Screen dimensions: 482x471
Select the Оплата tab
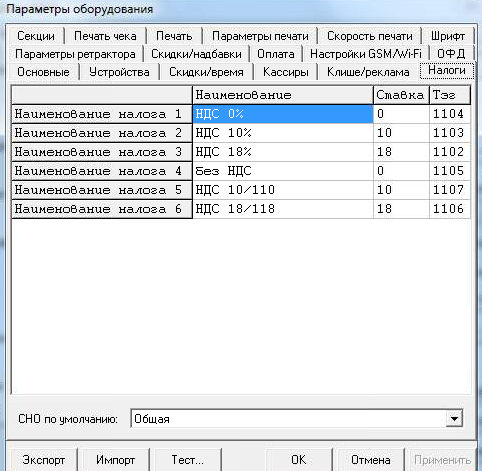[276, 54]
